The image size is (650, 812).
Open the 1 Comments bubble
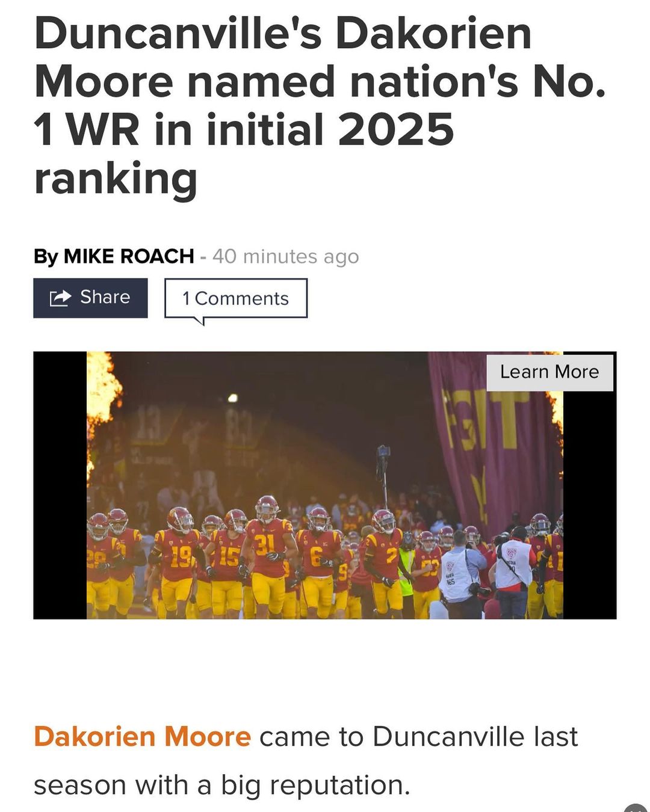pyautogui.click(x=236, y=298)
